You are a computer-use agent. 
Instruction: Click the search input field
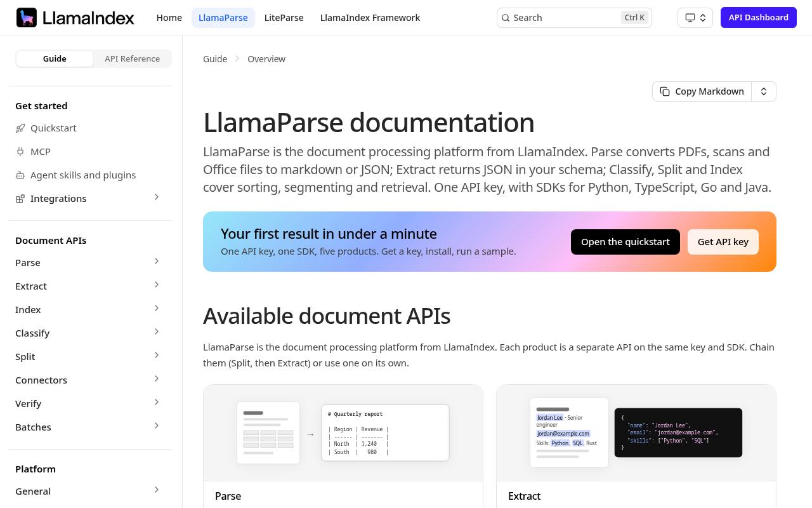tap(574, 18)
